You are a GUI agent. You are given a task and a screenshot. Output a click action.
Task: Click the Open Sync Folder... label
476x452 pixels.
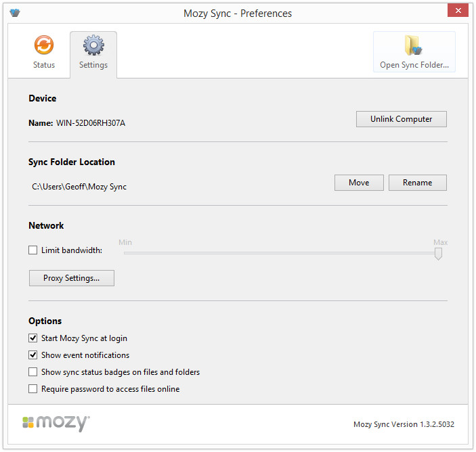click(414, 65)
